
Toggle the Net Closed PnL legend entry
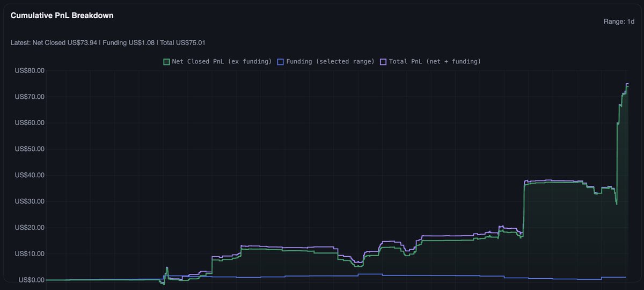point(217,62)
